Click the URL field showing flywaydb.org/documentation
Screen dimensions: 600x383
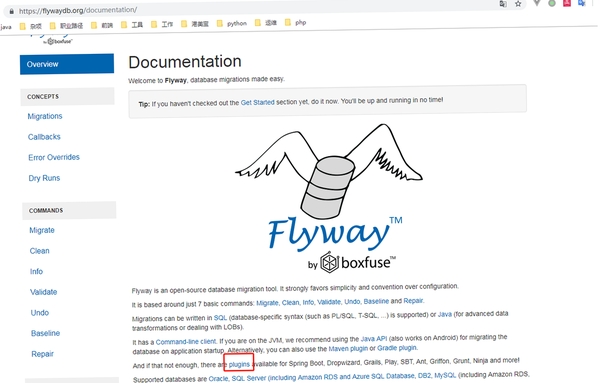click(x=78, y=11)
